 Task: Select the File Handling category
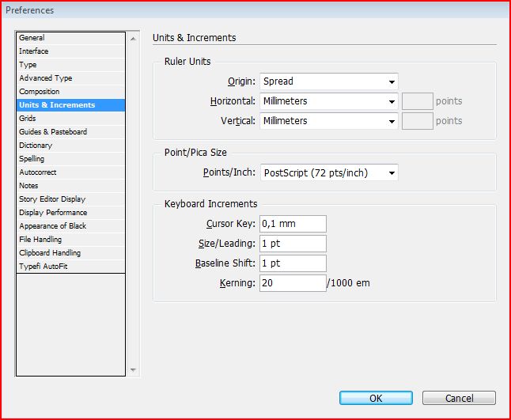click(70, 240)
